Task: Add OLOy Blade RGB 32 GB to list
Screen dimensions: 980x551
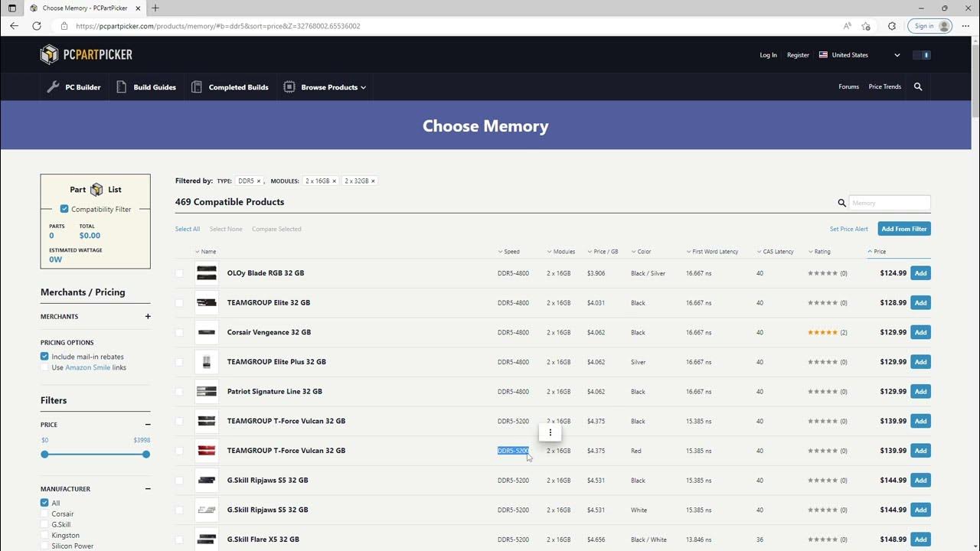Action: pyautogui.click(x=920, y=273)
